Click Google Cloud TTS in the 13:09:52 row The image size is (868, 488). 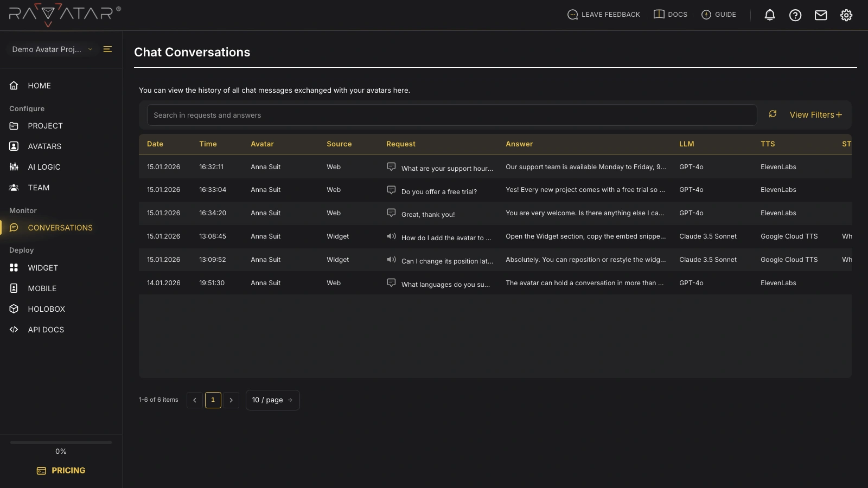click(x=789, y=260)
